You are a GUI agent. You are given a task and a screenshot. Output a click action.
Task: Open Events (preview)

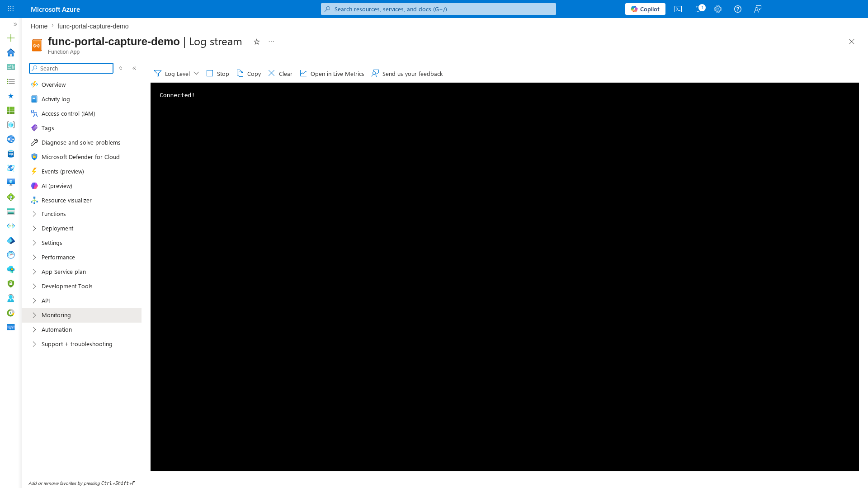(x=81, y=171)
